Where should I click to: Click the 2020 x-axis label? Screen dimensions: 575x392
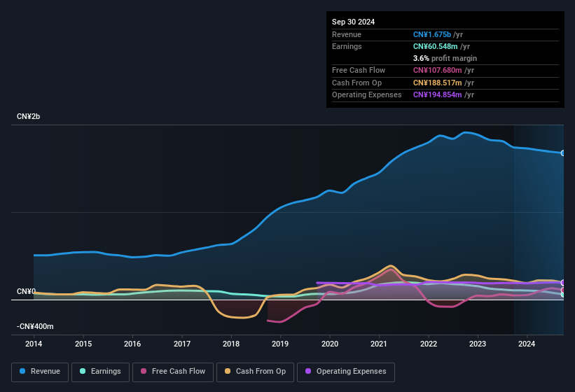[x=330, y=344]
